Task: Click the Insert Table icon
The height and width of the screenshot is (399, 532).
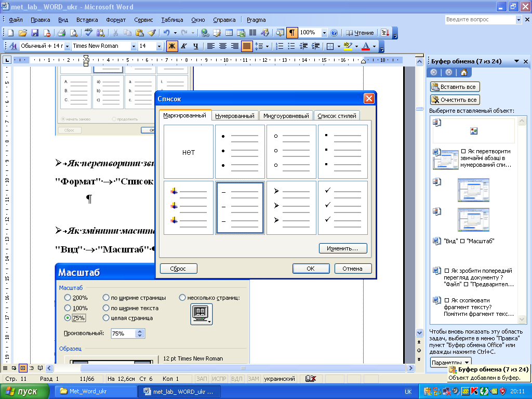Action: (x=229, y=33)
